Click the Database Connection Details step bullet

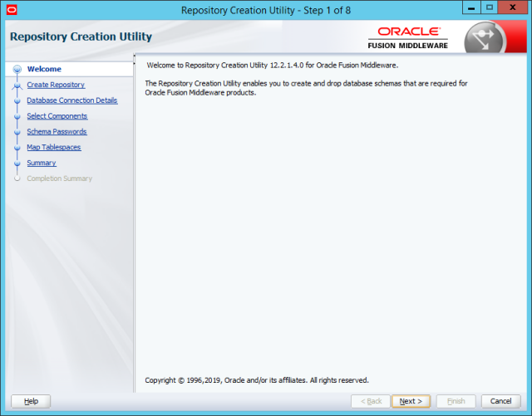pyautogui.click(x=17, y=100)
